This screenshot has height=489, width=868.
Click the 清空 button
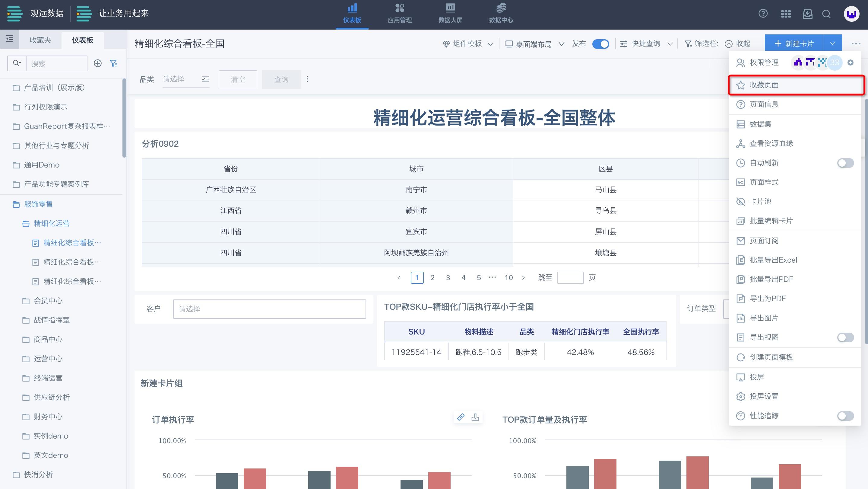[x=238, y=80]
